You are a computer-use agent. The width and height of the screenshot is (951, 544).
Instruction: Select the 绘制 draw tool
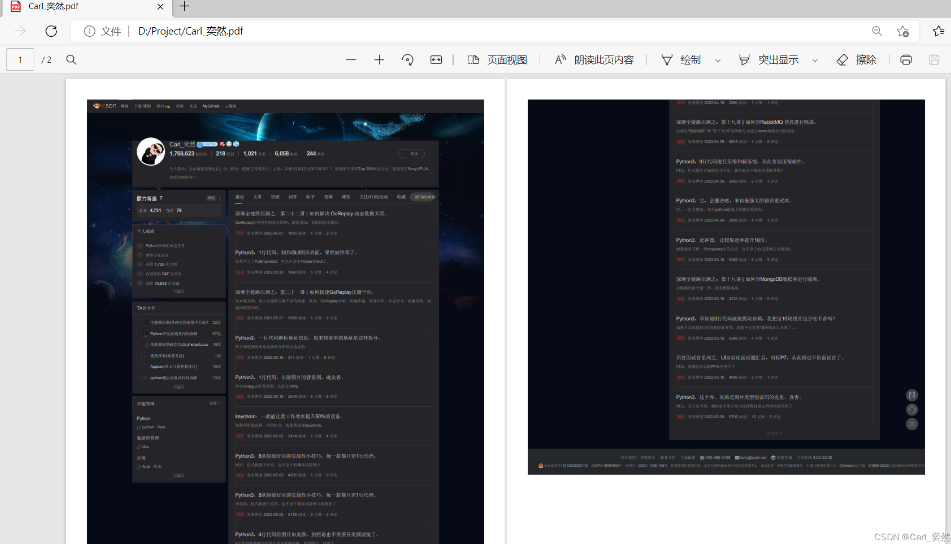coord(680,59)
